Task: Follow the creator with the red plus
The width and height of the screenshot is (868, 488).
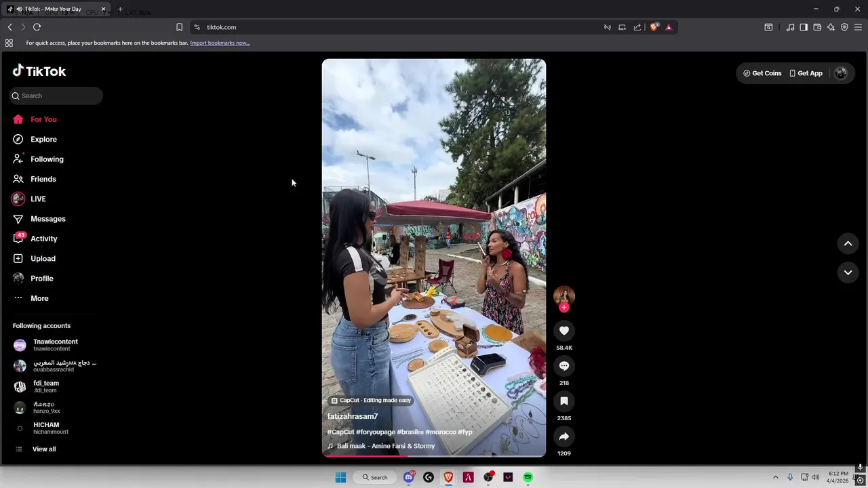Action: click(x=564, y=307)
